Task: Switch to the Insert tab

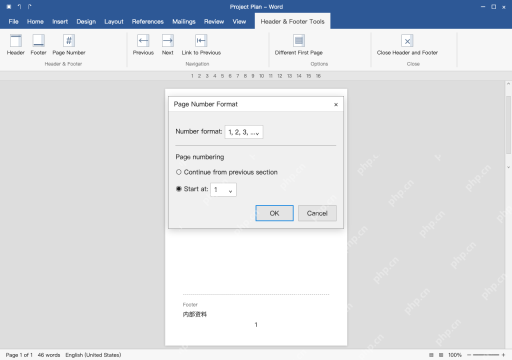Action: click(x=60, y=22)
